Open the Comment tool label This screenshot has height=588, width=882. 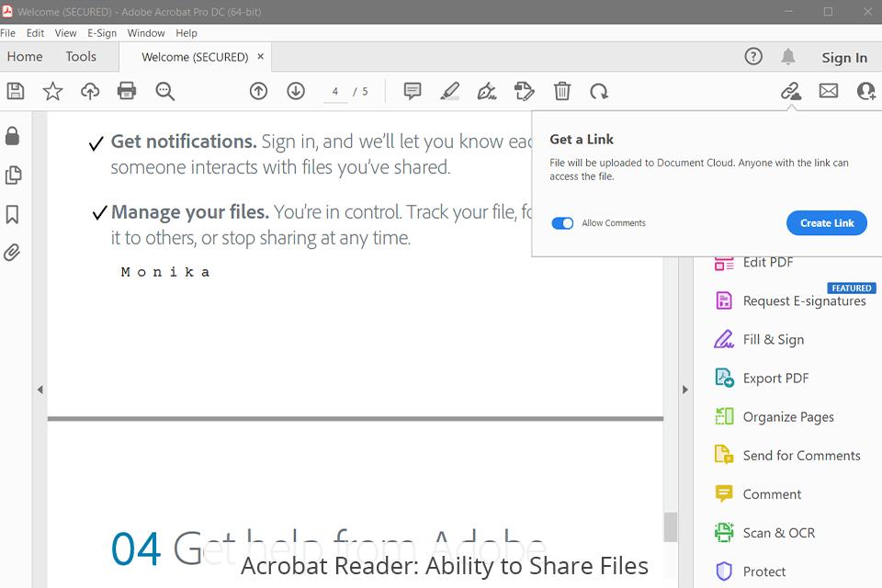coord(772,494)
